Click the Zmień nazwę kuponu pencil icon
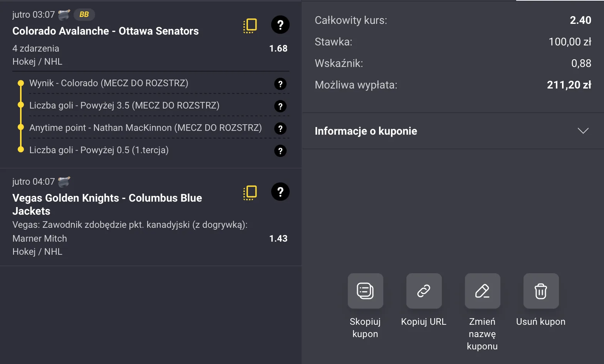Screen dimensions: 604x364 click(x=482, y=291)
